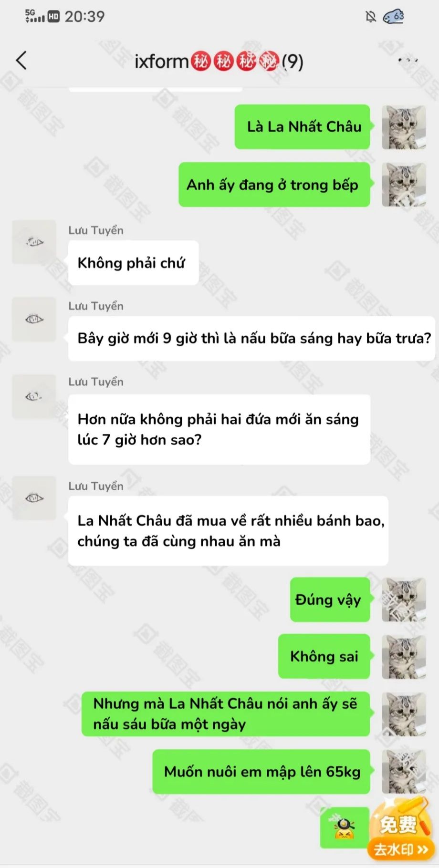Tap sender name Lưu Tuyển above bánh bao message
The width and height of the screenshot is (439, 868).
[96, 486]
